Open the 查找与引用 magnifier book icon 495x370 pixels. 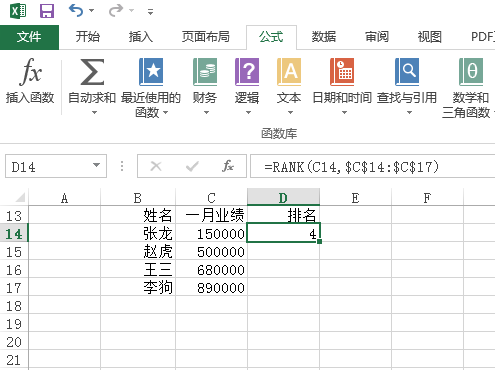point(407,72)
